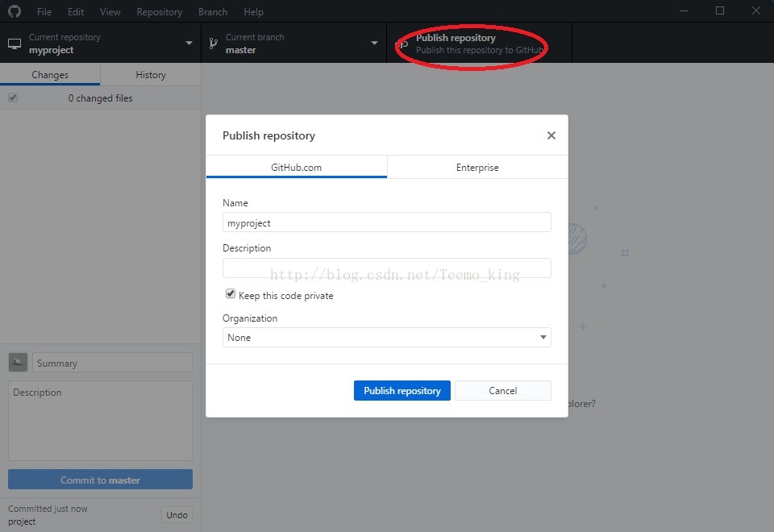Toggle Keep this code private checkbox

coord(231,294)
